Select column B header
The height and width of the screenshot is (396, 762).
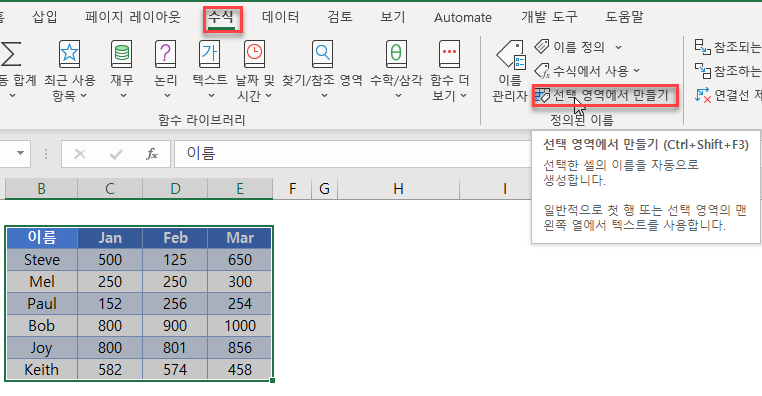point(41,189)
